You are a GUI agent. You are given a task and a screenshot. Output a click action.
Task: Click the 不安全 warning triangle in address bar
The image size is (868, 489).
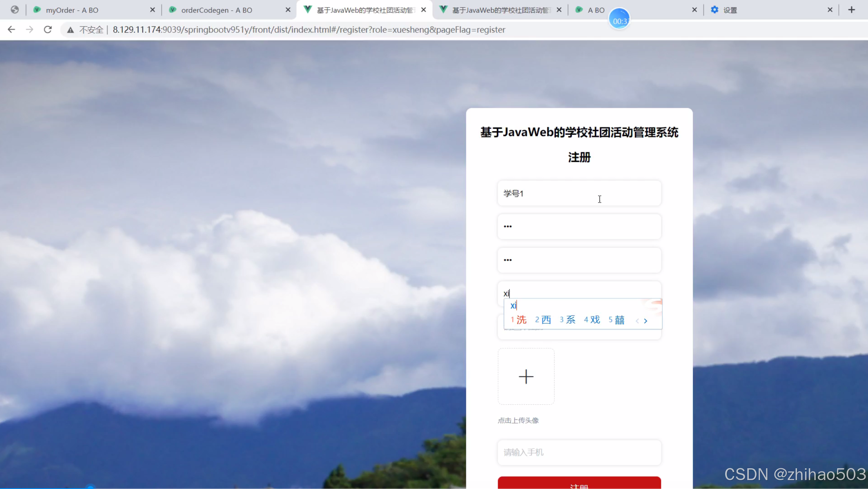70,30
